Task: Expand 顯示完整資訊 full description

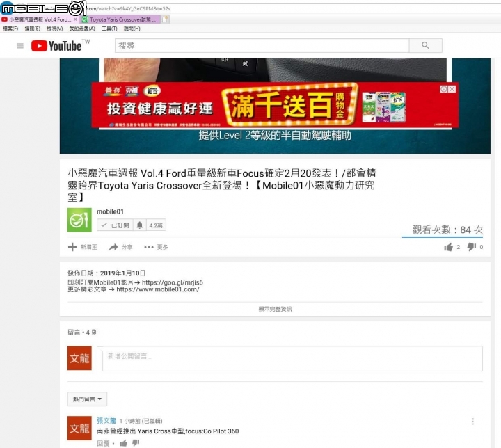Action: pyautogui.click(x=275, y=309)
